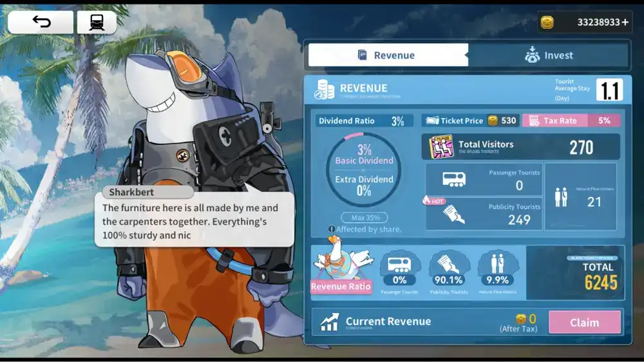The width and height of the screenshot is (644, 362).
Task: Click the Natural Flow Visitors people icon
Action: pyautogui.click(x=561, y=197)
